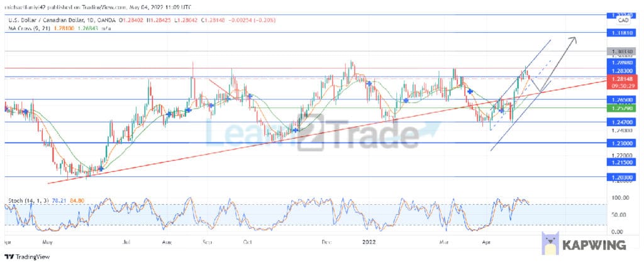Click the Jul label on time axis
Image resolution: width=644 pixels, height=265 pixels.
click(127, 242)
